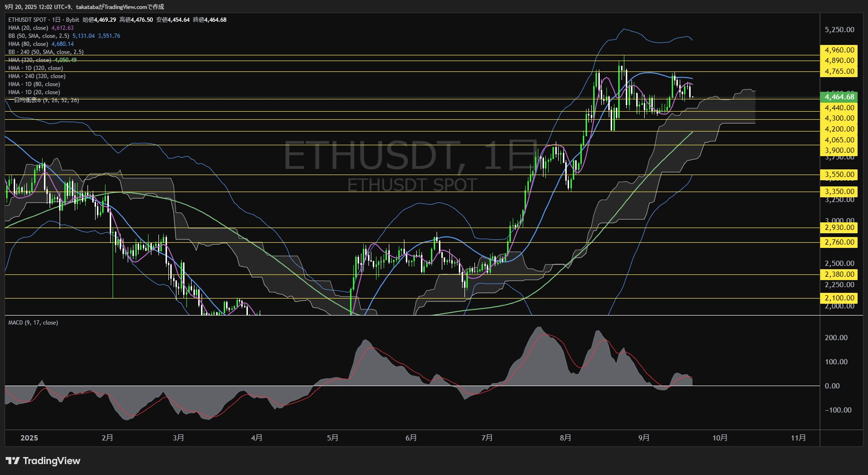Click the 4,065.00 price level label
The image size is (868, 475).
[840, 140]
